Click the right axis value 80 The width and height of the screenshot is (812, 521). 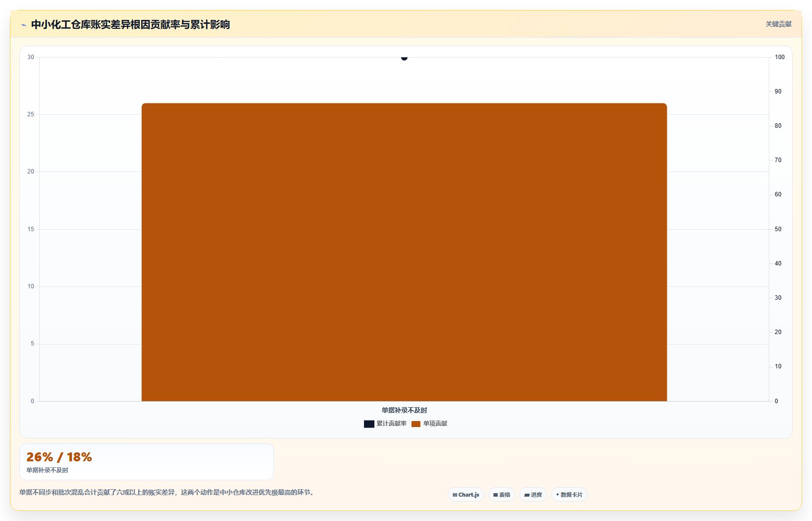point(778,126)
